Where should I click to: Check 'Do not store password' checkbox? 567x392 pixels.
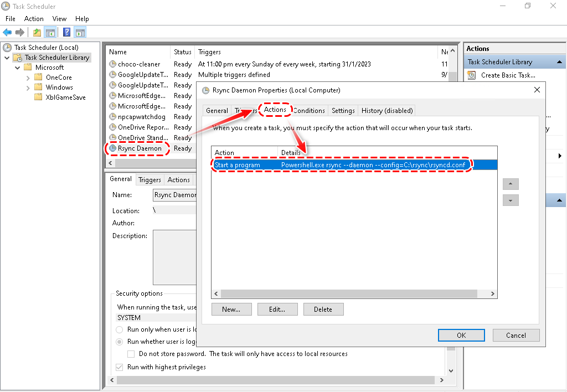tap(131, 354)
